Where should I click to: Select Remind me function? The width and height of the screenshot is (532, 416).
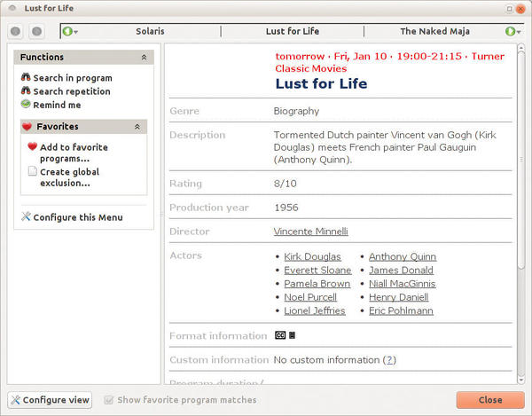coord(57,106)
